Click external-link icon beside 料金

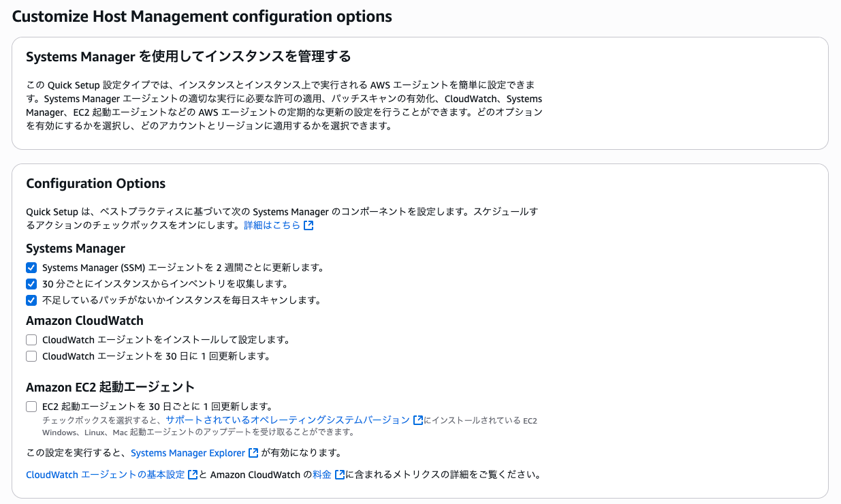tap(340, 475)
